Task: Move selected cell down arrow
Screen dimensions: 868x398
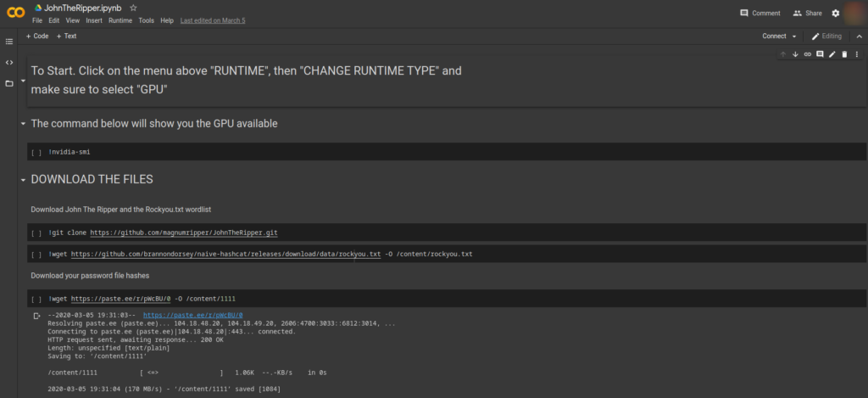Action: pos(795,54)
